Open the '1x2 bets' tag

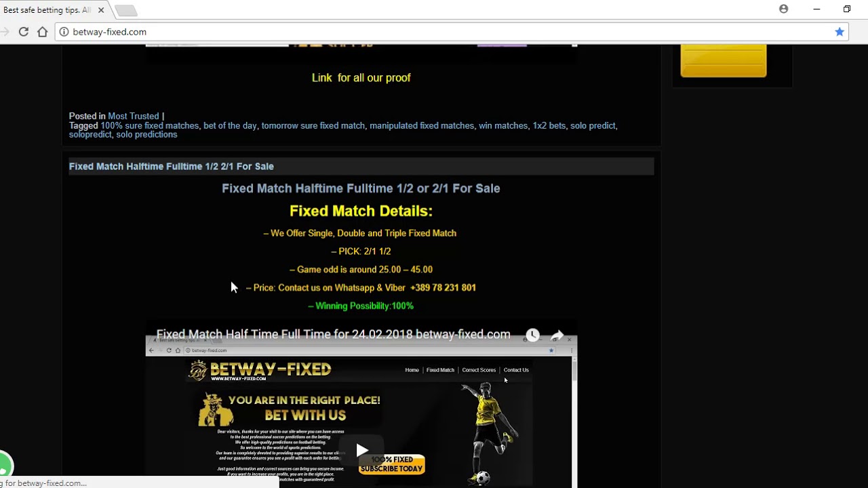(549, 125)
